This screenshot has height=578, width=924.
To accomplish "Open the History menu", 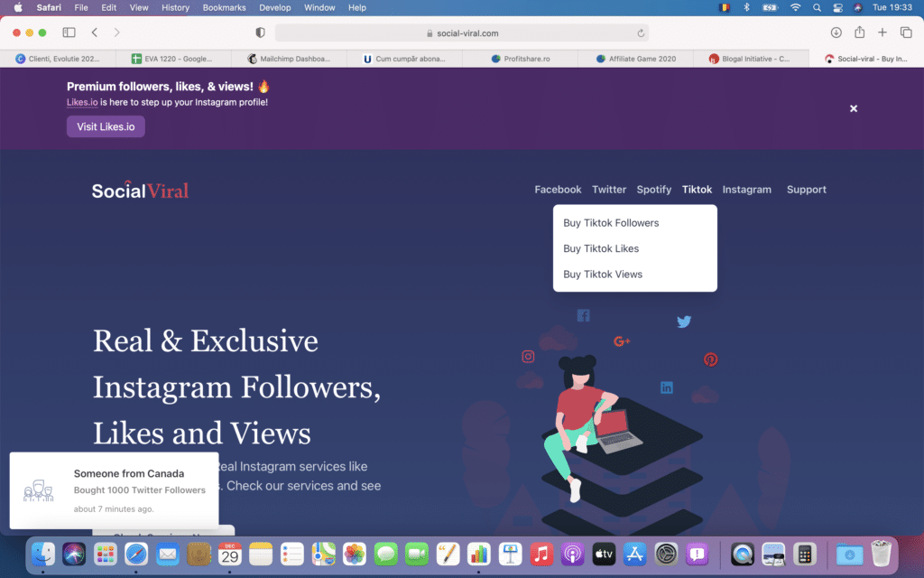I will [x=176, y=7].
